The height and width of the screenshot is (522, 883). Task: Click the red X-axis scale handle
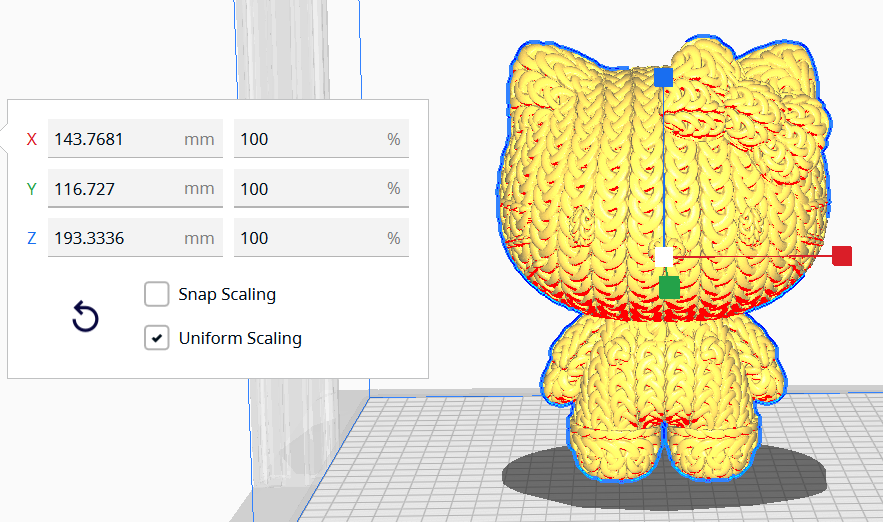click(842, 256)
